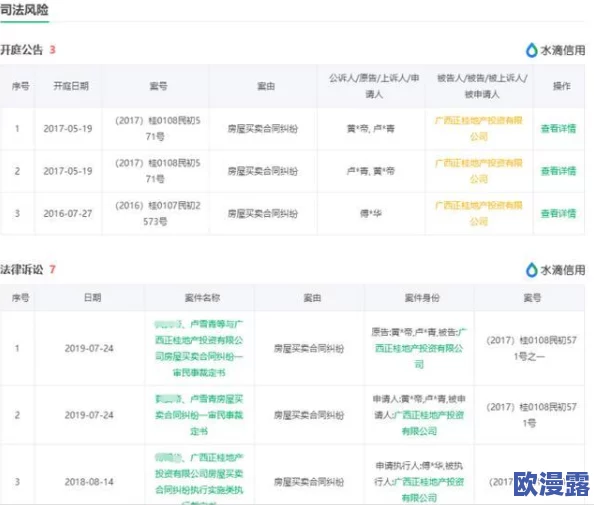594x505 pixels.
Task: Select plaintiff cell 黄*帝, 卢*青
Action: 371,129
